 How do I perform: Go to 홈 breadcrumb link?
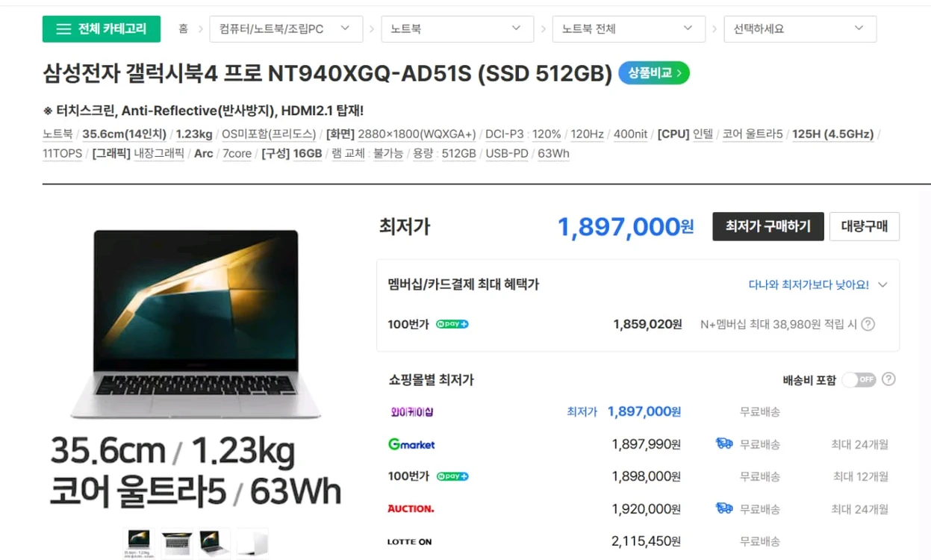[x=183, y=29]
